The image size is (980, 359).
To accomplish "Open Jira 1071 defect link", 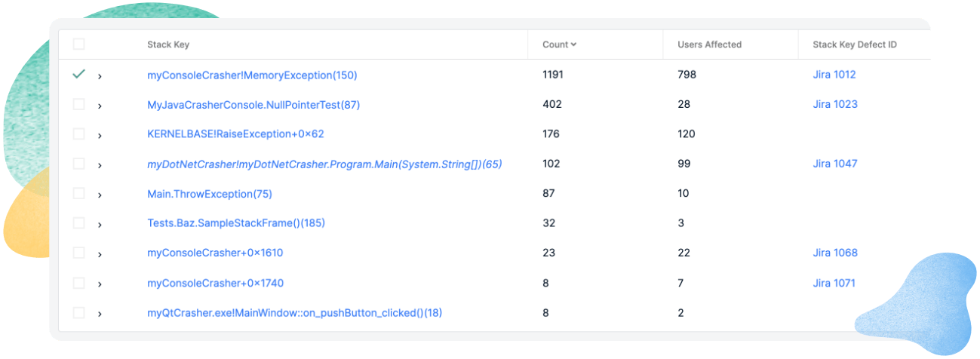I will pos(834,283).
